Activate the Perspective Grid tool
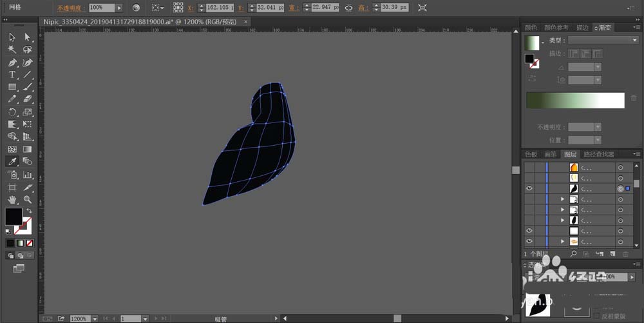This screenshot has height=323, width=644. (27, 137)
